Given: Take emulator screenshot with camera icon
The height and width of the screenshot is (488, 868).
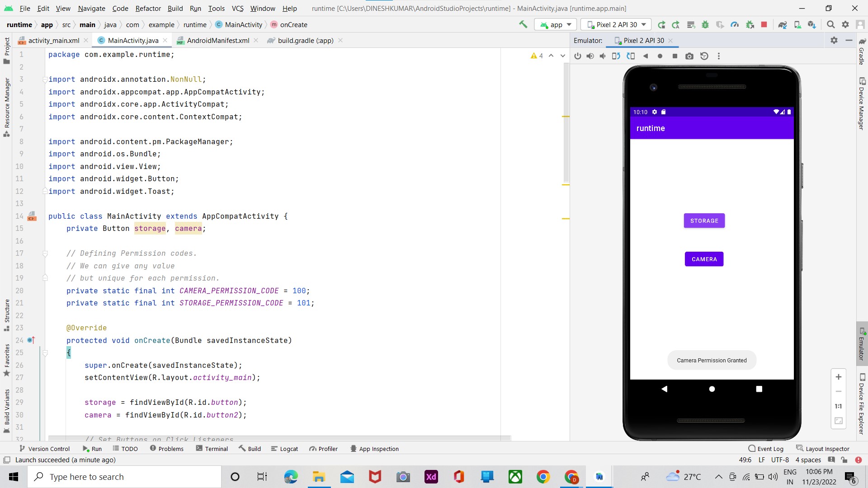Looking at the screenshot, I should [x=689, y=56].
